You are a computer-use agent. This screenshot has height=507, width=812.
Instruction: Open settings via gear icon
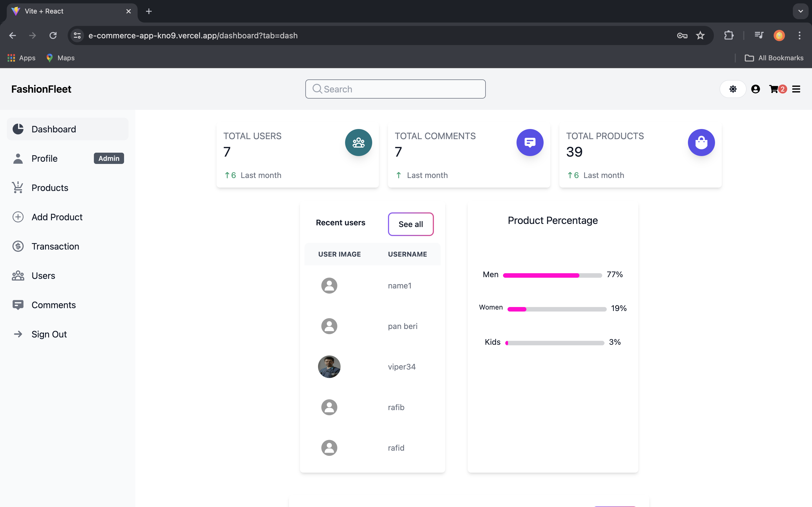click(732, 89)
